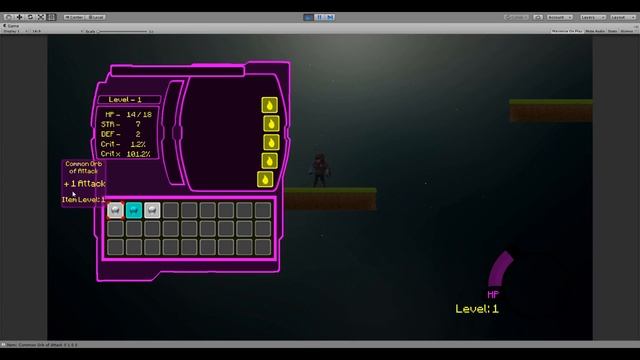640x360 pixels.
Task: Click the empty title bar of the inventory panel
Action: (178, 71)
